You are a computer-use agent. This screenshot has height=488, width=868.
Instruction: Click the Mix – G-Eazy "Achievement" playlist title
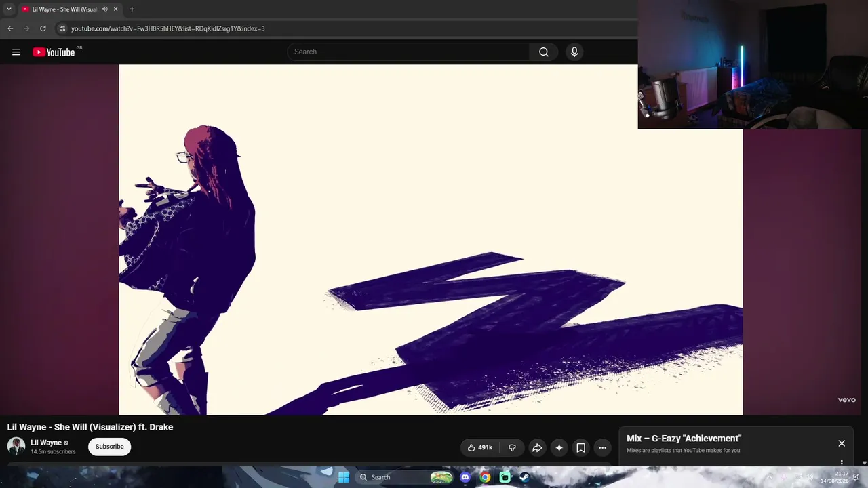tap(684, 439)
